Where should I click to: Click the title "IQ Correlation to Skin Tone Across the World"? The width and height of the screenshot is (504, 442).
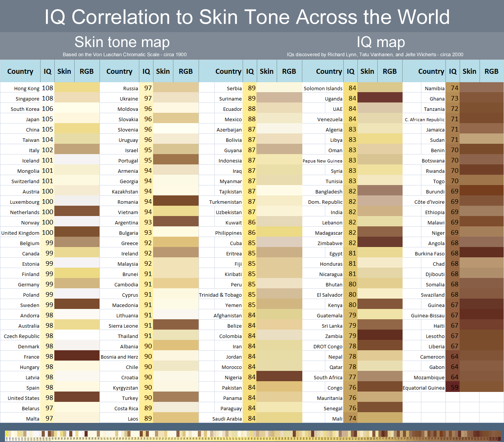tap(247, 17)
